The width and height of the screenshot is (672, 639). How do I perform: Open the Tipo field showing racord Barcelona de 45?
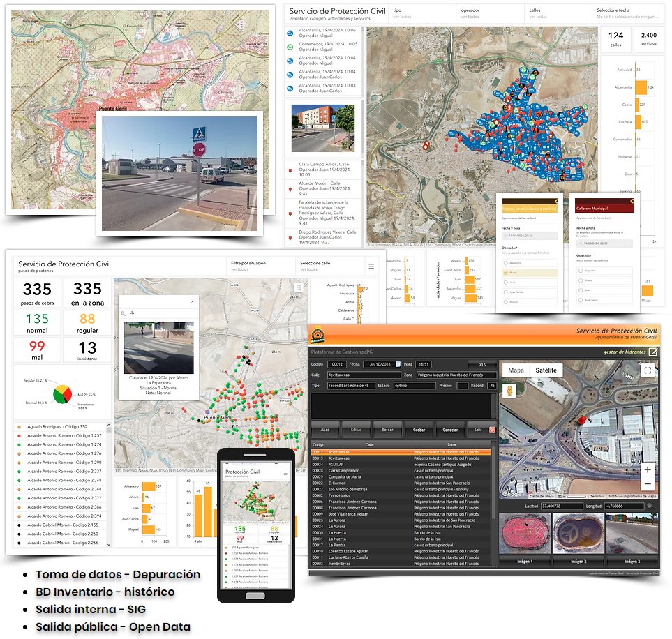tap(350, 386)
